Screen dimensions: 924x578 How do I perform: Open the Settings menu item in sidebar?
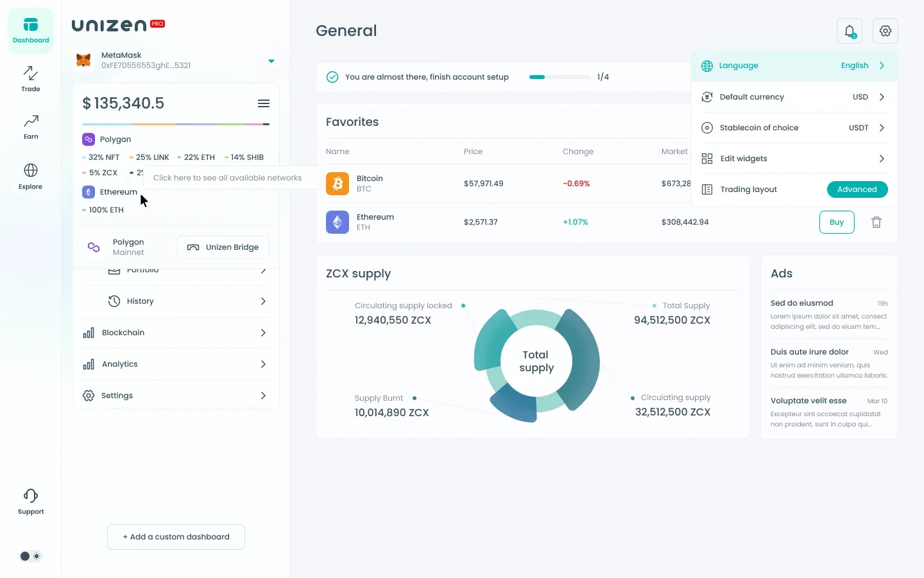176,396
